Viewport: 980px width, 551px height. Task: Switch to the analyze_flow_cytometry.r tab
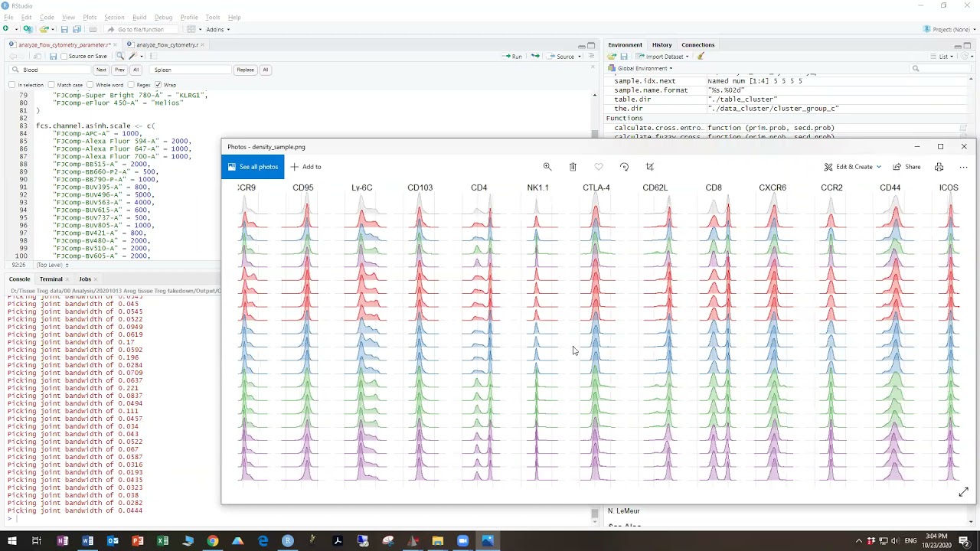[x=167, y=44]
